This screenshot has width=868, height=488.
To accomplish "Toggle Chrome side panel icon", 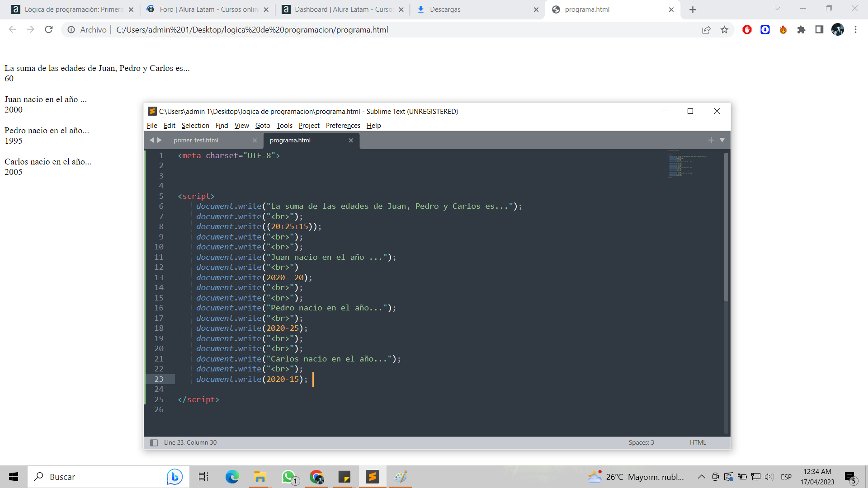I will click(x=819, y=30).
